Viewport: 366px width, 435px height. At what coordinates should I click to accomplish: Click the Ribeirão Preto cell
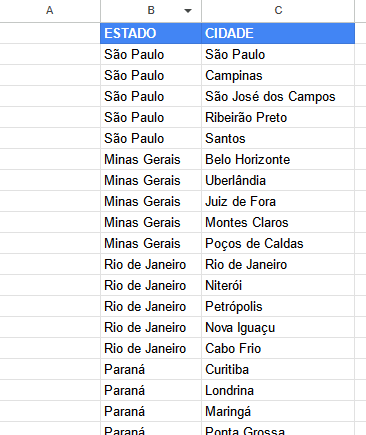click(278, 117)
